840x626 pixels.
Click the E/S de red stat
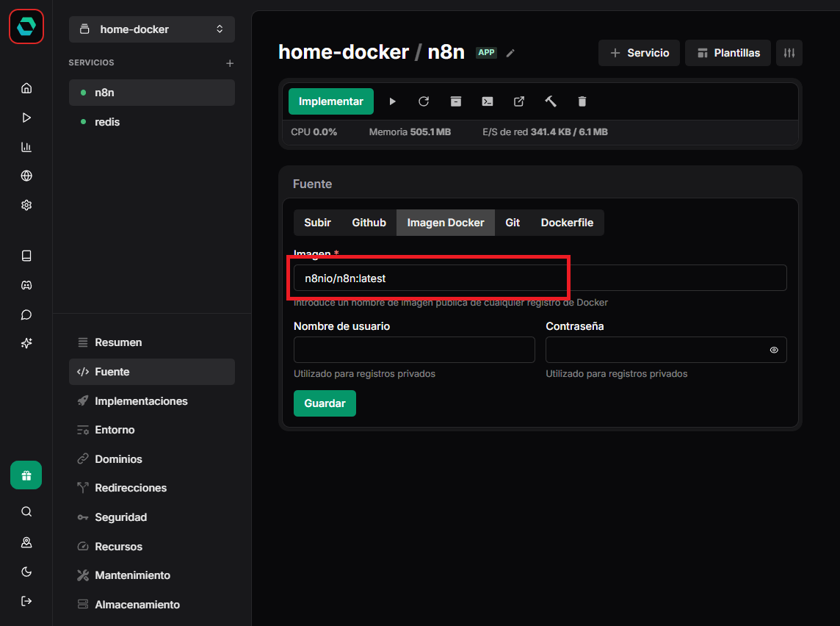click(x=545, y=132)
